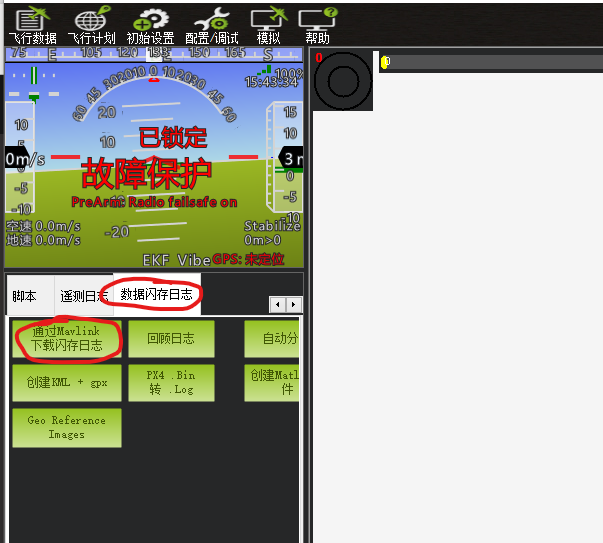Click the 已锁定 disarmed text on HUD
Screen dimensions: 603x543
173,138
